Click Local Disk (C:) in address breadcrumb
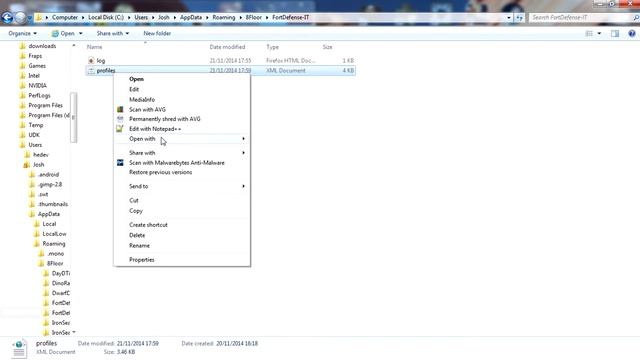 point(106,18)
